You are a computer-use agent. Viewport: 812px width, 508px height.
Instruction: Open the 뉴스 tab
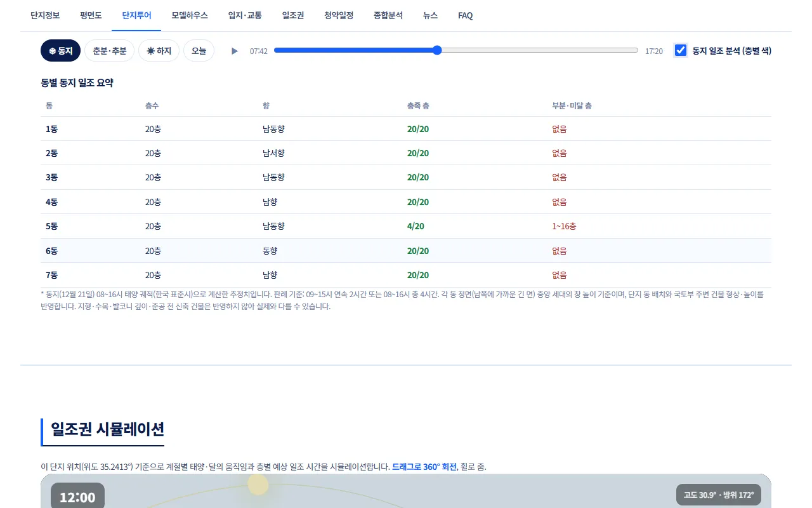pyautogui.click(x=430, y=15)
